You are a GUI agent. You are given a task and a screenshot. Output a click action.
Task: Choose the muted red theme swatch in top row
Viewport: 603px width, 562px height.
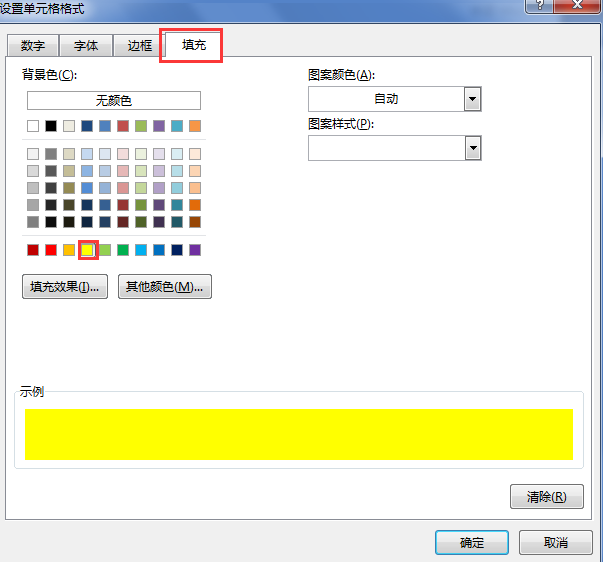tap(123, 126)
